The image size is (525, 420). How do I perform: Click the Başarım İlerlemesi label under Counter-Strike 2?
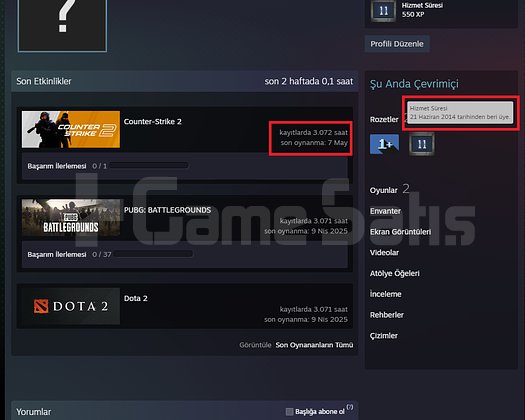tap(57, 166)
